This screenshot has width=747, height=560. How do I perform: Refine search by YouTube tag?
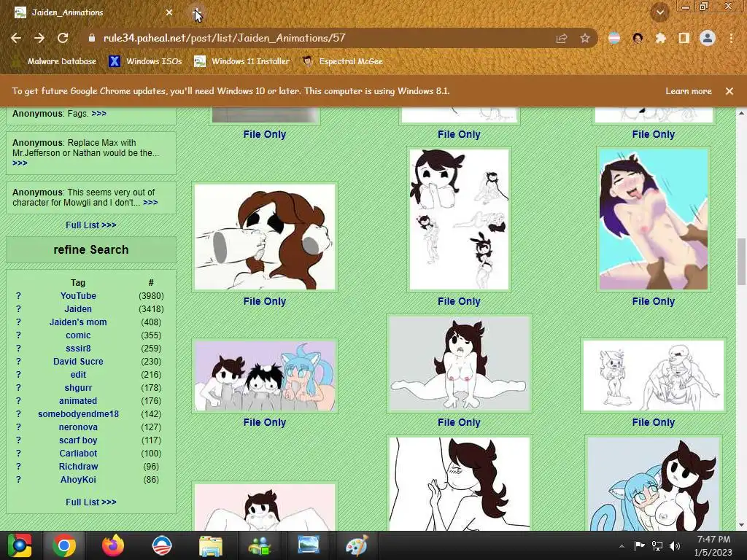[78, 296]
